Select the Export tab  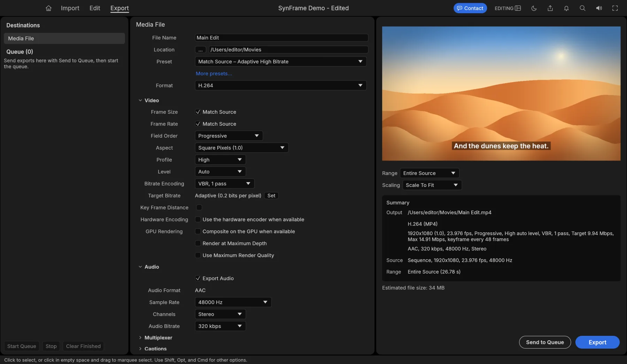119,8
